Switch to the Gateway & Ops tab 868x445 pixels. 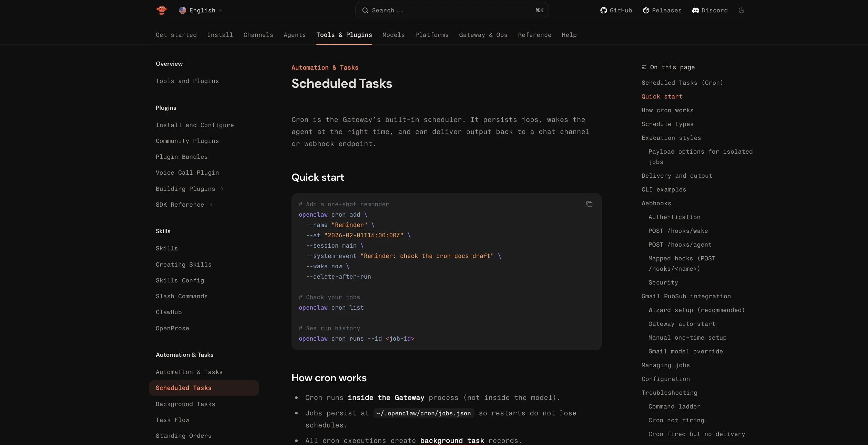[483, 35]
